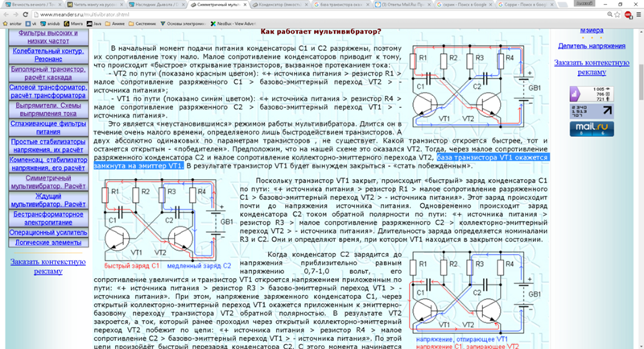The width and height of the screenshot is (644, 349).
Task: Open the Java bookmark
Action: [94, 24]
